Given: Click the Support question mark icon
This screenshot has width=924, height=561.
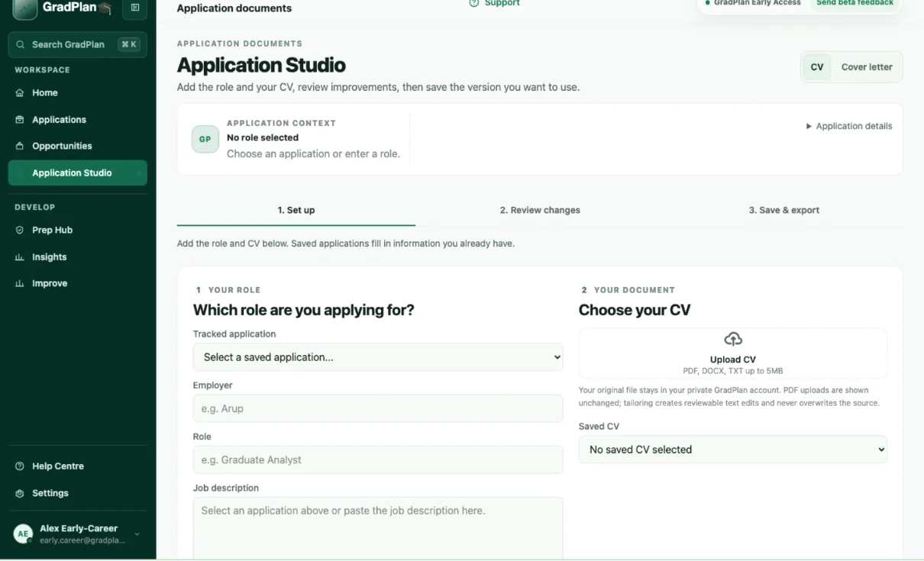Looking at the screenshot, I should click(x=474, y=3).
